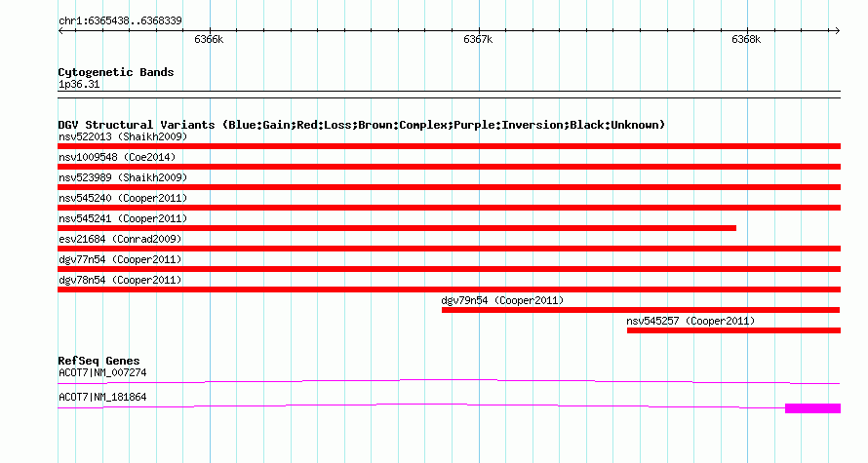Select the red bar under nsv1009548
Image resolution: width=868 pixels, height=463 pixels.
pos(449,167)
